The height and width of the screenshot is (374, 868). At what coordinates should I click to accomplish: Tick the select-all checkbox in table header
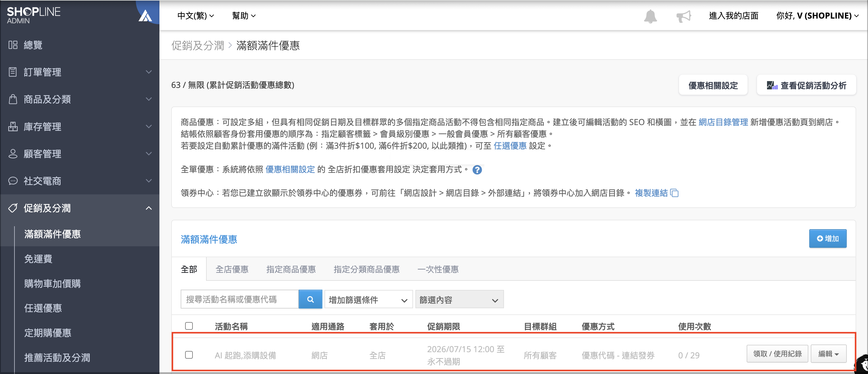point(189,326)
